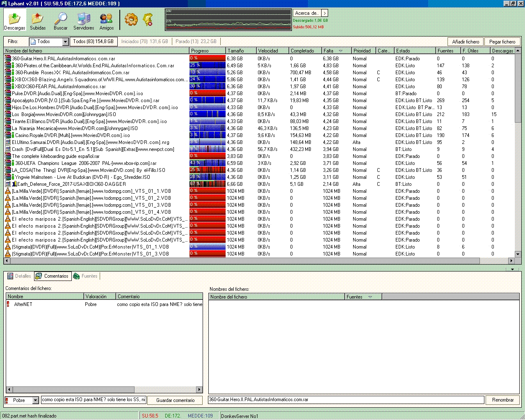This screenshot has height=420, width=525.
Task: Click progress bar of Earth_Defense_Force_2017 download
Action: [207, 184]
